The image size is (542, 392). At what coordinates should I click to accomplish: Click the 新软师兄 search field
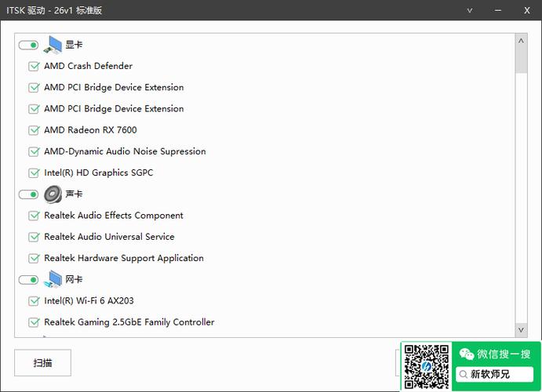pyautogui.click(x=495, y=374)
